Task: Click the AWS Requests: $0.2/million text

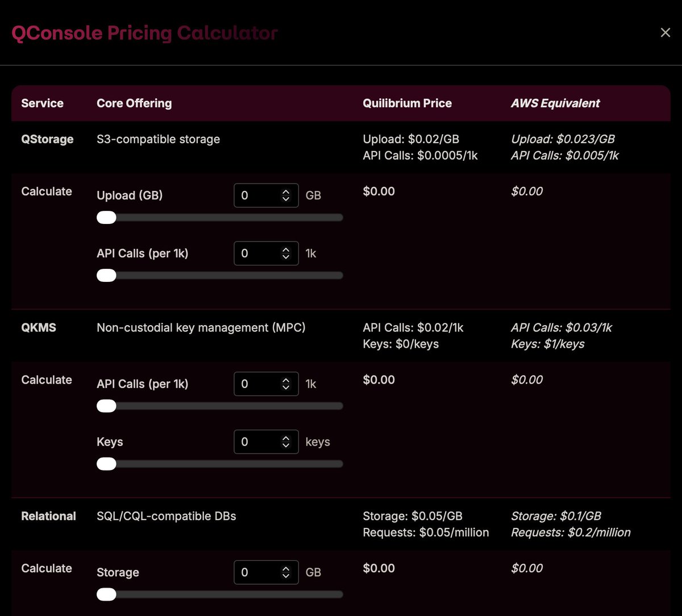Action: [x=571, y=532]
